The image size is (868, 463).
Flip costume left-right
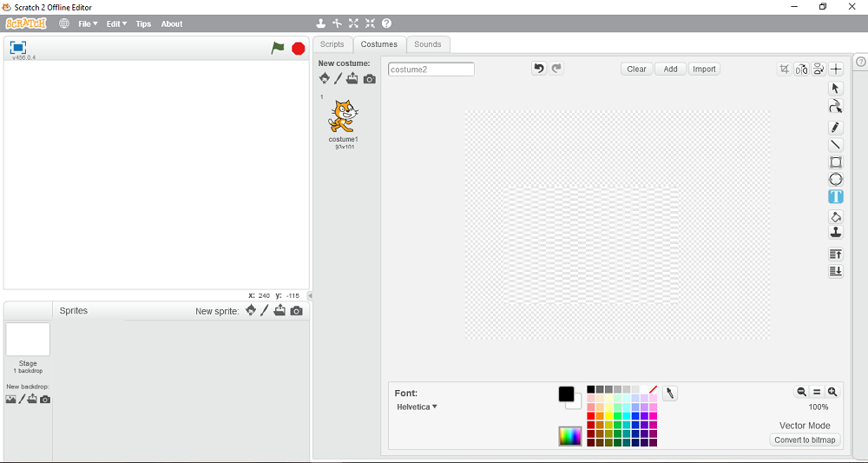pyautogui.click(x=801, y=69)
